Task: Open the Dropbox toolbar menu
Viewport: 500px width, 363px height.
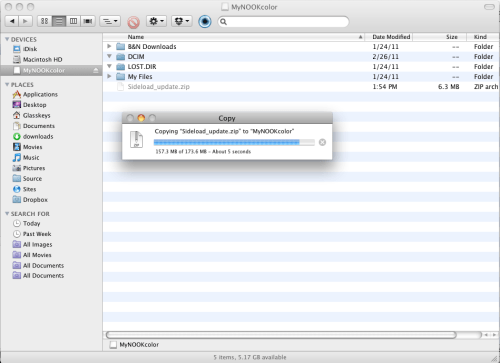Action: (182, 21)
